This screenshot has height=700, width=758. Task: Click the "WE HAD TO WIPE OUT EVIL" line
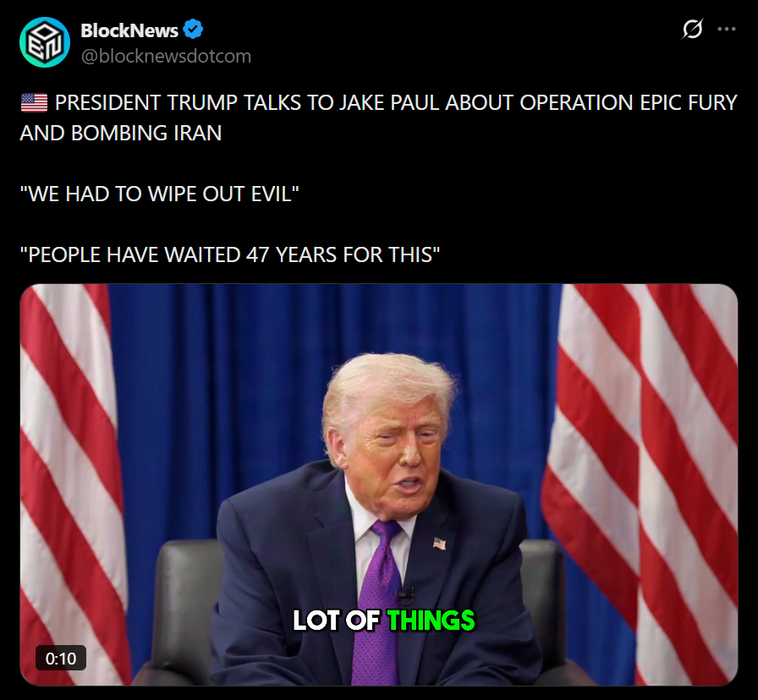(160, 194)
